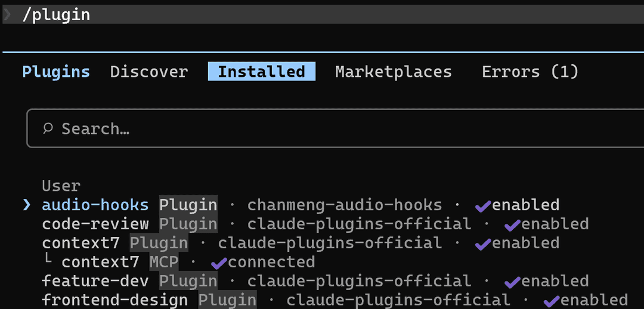
Task: Click the feature-dev enabled checkmark
Action: pyautogui.click(x=513, y=282)
